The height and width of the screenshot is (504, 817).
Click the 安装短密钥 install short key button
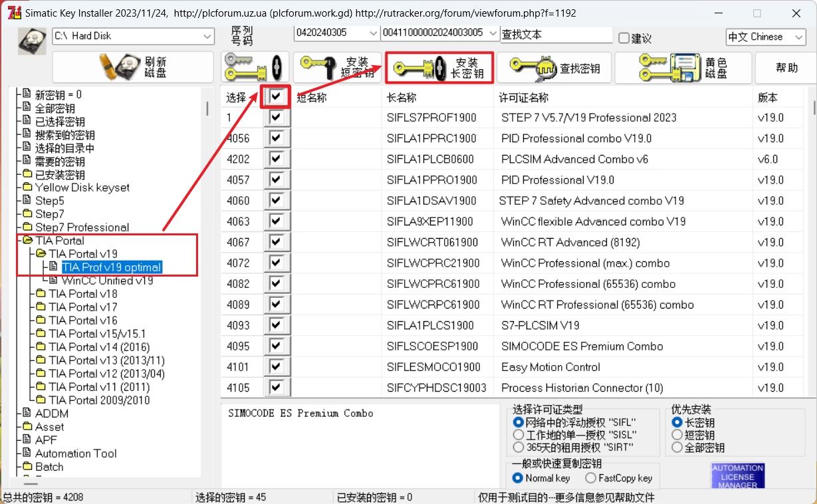pyautogui.click(x=338, y=67)
